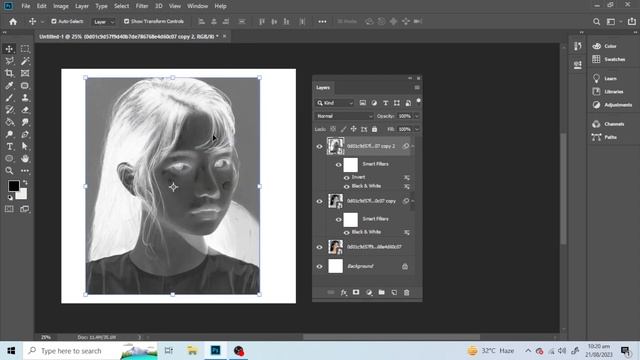Screen dimensions: 640x360
Task: Open the Fill value dropdown
Action: pos(417,129)
